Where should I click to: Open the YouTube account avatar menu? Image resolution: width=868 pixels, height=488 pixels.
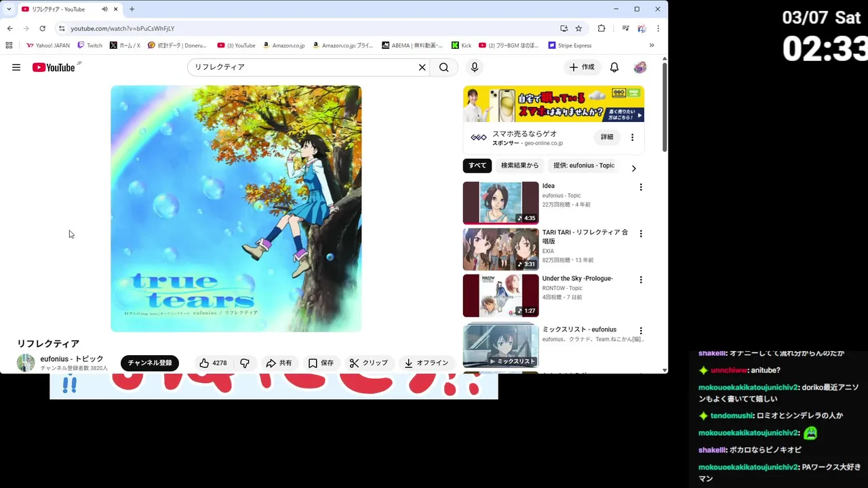tap(639, 67)
